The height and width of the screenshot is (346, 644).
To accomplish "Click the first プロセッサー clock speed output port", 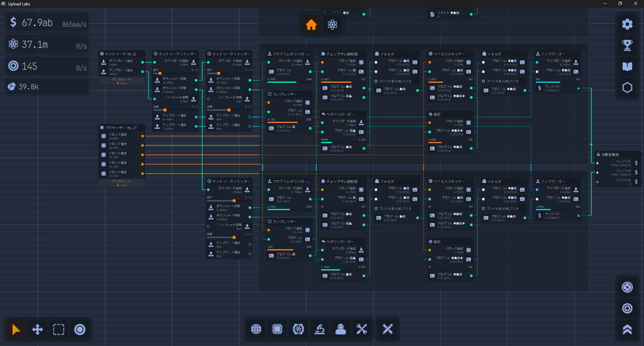I will [142, 136].
